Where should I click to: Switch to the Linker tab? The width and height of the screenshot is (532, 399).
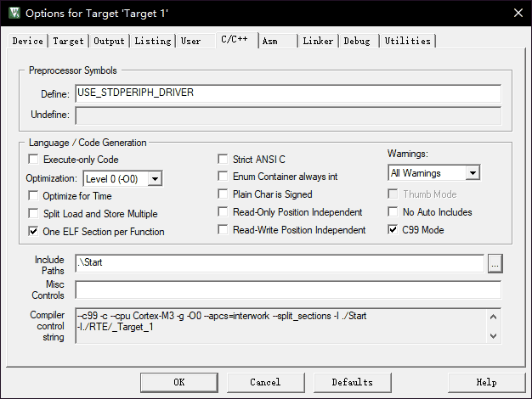[318, 41]
